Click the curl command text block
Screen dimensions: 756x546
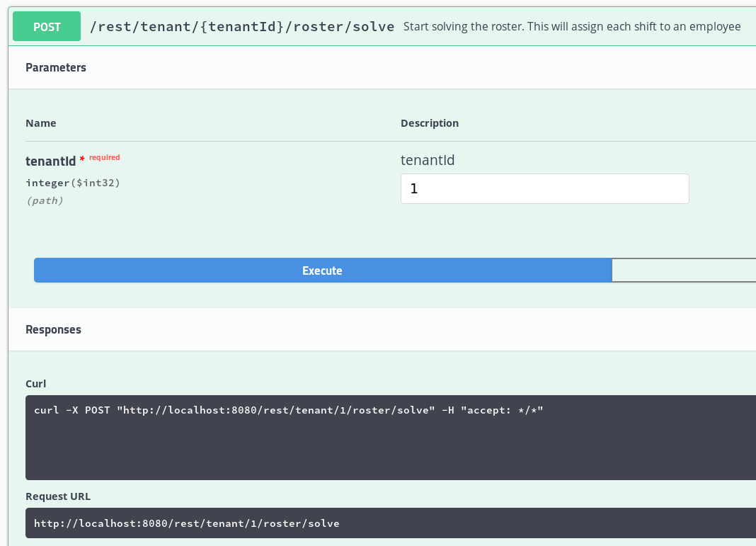click(288, 411)
